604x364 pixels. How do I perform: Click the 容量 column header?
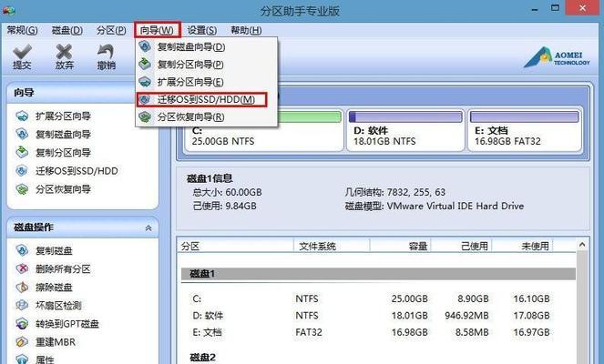tap(401, 246)
